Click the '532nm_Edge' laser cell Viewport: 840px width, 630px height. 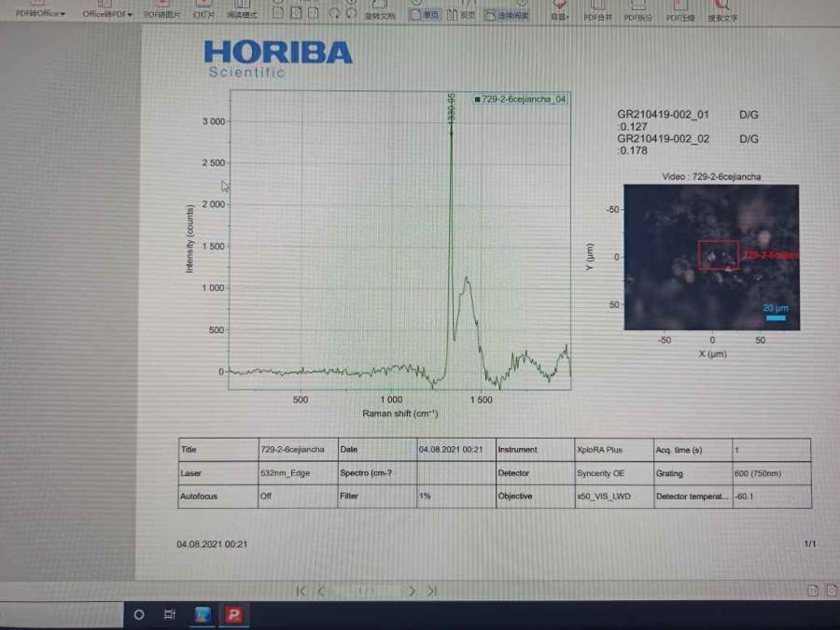298,473
